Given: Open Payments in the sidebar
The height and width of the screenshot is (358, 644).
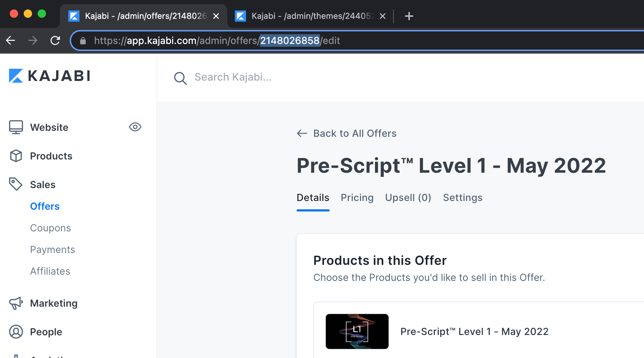Looking at the screenshot, I should point(53,249).
